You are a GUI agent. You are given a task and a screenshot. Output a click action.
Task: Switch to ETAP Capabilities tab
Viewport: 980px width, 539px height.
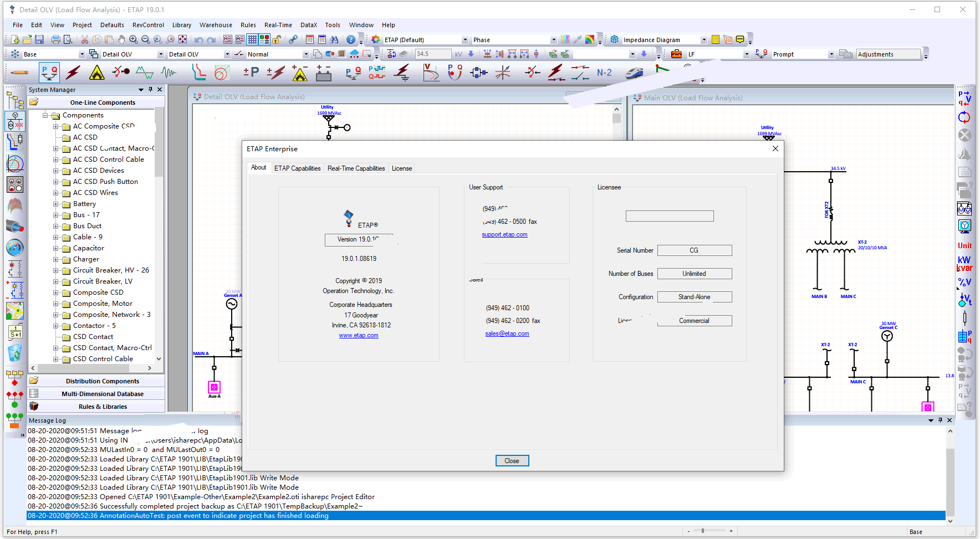coord(298,168)
